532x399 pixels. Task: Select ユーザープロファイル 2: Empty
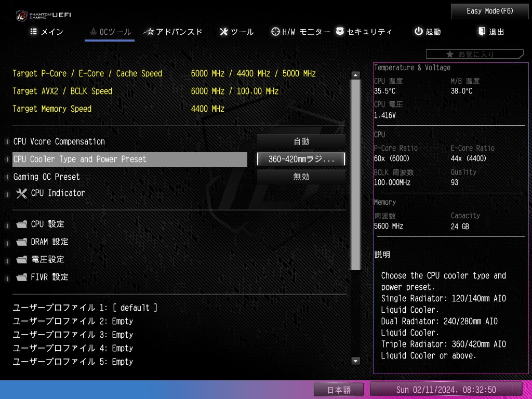73,321
